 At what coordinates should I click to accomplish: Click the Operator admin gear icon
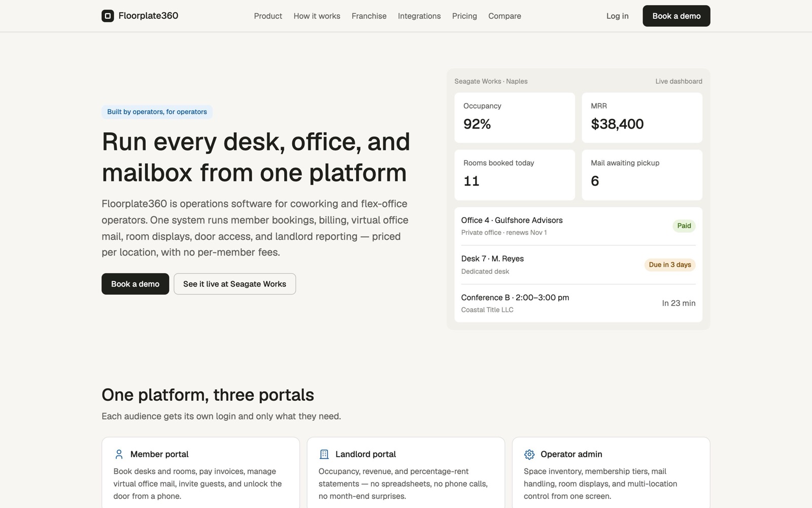(x=529, y=454)
